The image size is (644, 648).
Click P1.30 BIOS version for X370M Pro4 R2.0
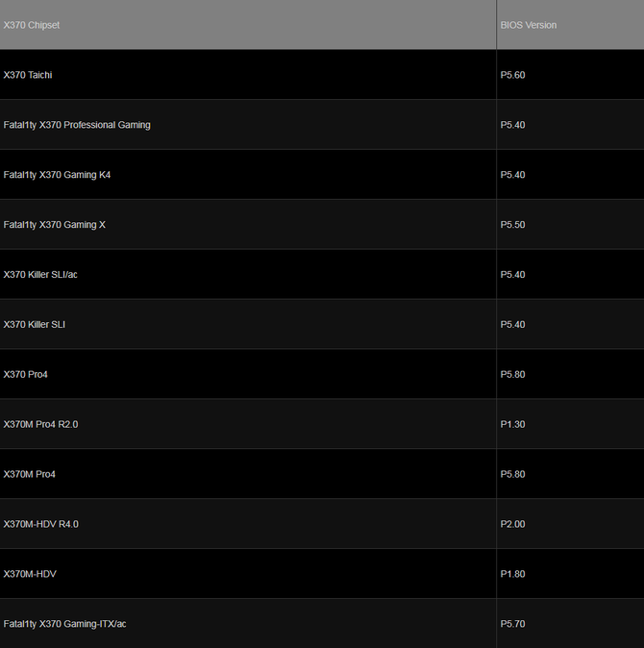tap(512, 424)
